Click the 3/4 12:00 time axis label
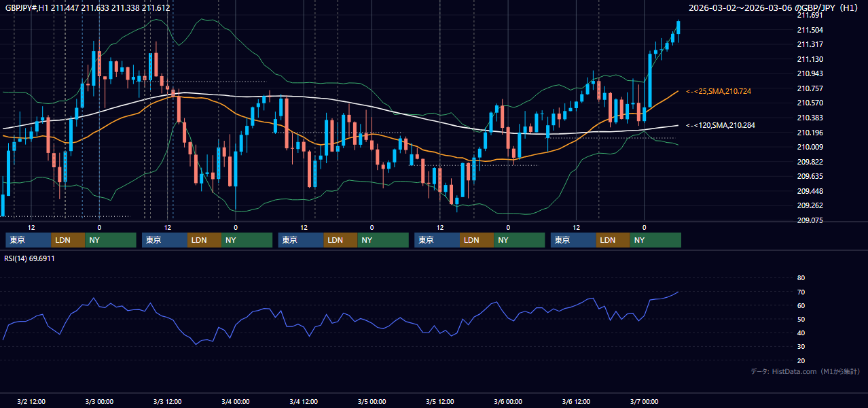868x408 pixels. point(304,402)
